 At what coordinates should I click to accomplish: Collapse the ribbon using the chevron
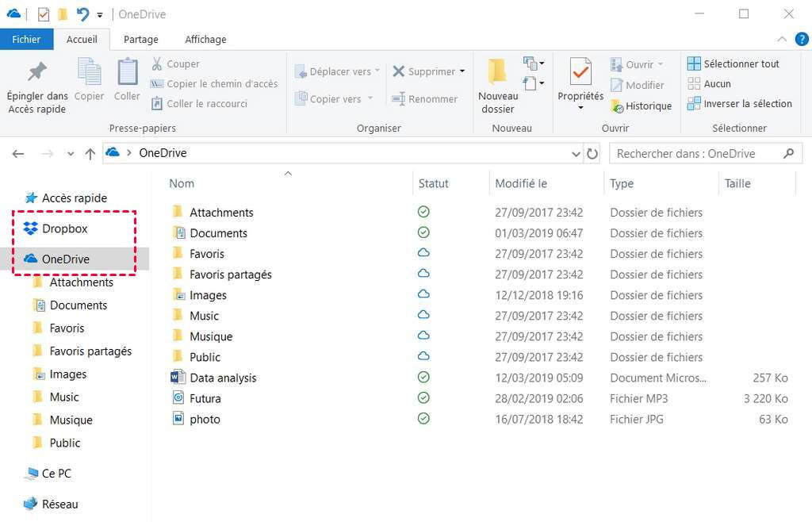tap(781, 40)
